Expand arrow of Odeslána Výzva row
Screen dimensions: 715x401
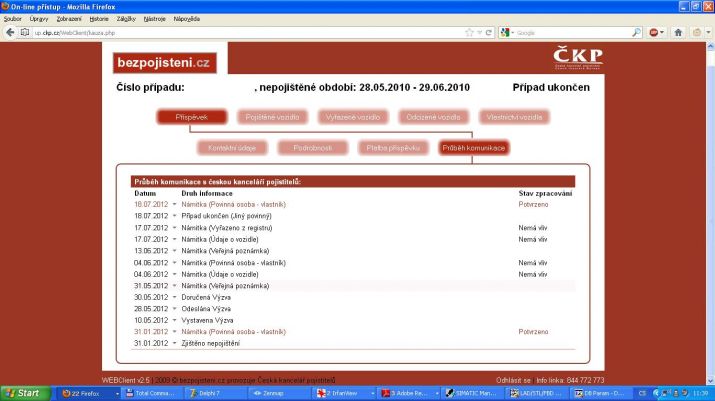coord(174,309)
